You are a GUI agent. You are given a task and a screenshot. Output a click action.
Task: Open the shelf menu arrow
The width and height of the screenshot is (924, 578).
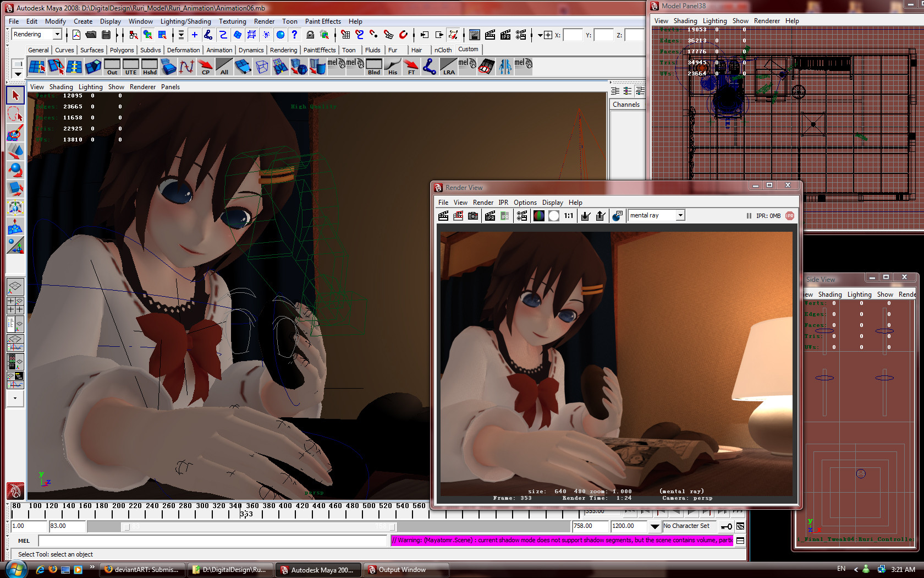point(18,74)
